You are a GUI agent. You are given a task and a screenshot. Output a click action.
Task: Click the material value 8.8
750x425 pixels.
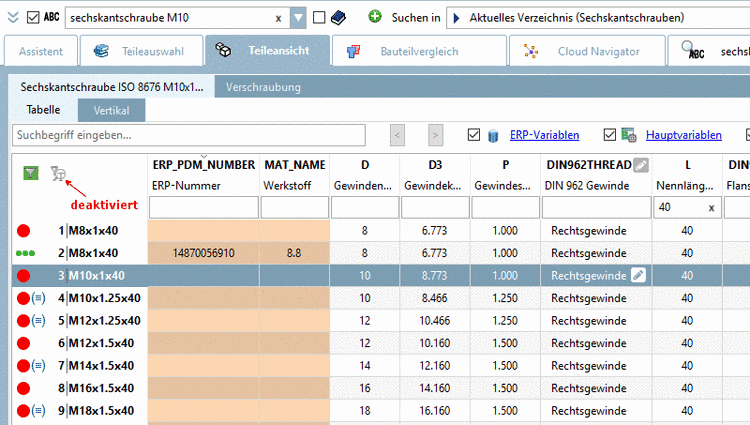pyautogui.click(x=294, y=253)
